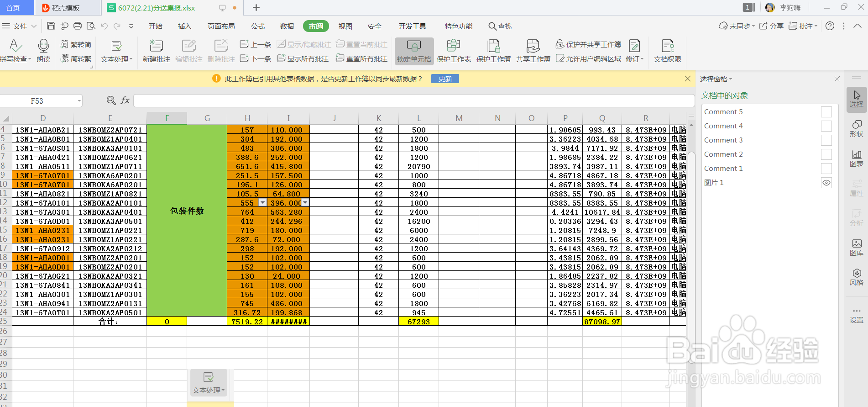Click the Redo arrow icon
The height and width of the screenshot is (407, 868).
click(x=117, y=26)
